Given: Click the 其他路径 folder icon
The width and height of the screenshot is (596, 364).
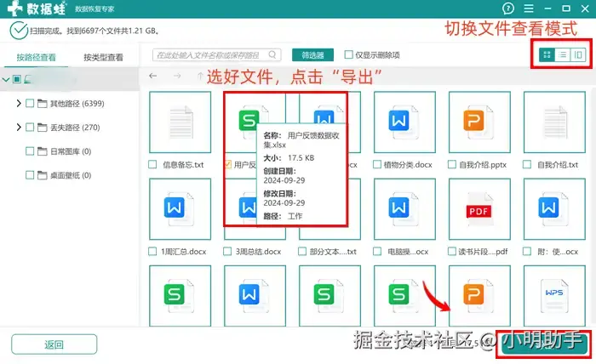Looking at the screenshot, I should tap(43, 104).
